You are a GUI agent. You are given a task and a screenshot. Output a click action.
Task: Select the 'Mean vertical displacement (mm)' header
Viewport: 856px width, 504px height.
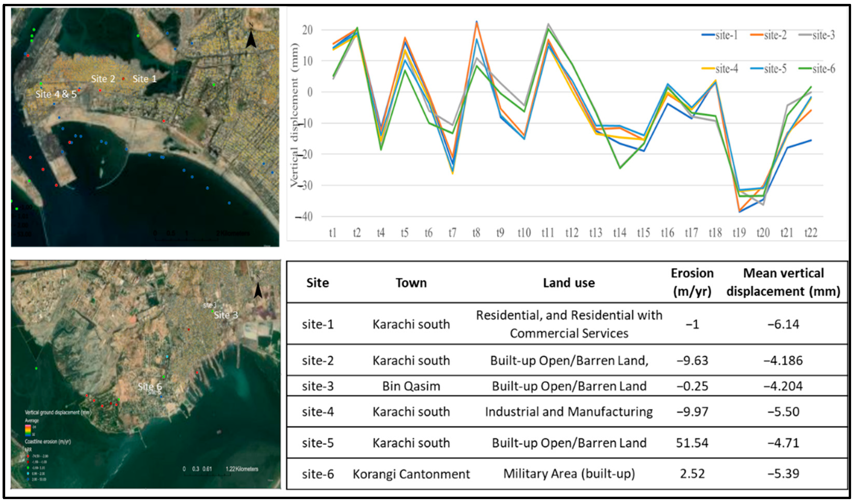(x=783, y=282)
